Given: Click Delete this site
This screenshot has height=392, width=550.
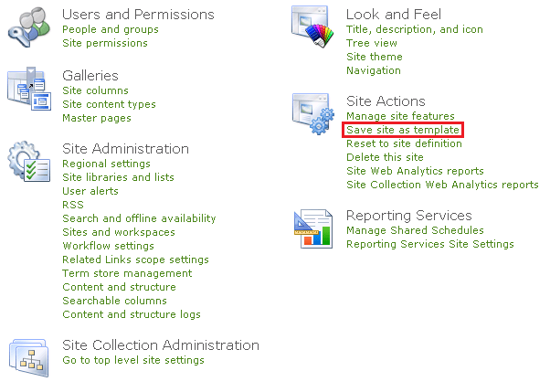Looking at the screenshot, I should (385, 157).
